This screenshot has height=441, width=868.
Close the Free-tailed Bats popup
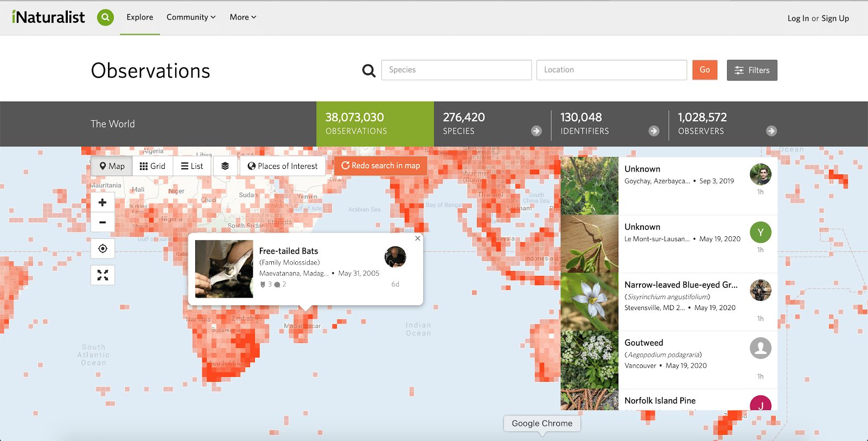click(417, 238)
